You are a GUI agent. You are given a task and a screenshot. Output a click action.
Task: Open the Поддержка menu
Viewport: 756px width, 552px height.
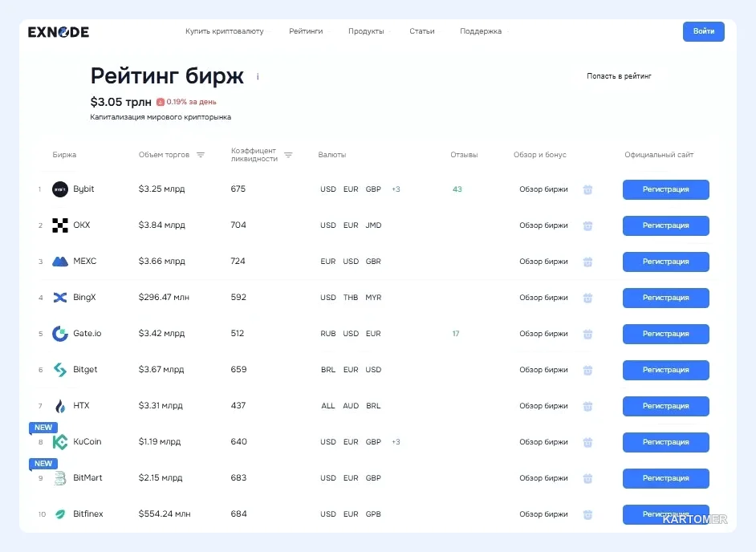481,31
